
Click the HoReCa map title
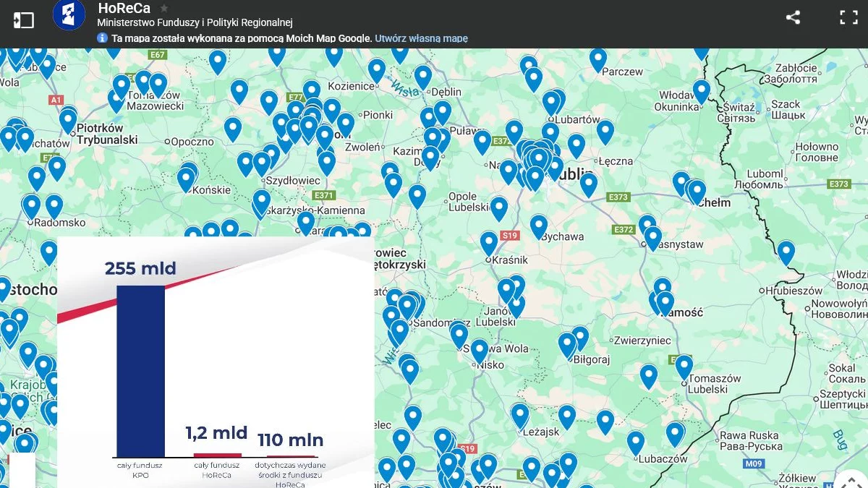click(124, 9)
